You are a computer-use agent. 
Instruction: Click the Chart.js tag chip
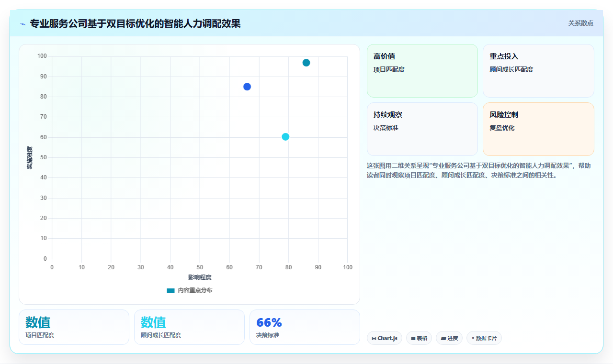pyautogui.click(x=385, y=338)
